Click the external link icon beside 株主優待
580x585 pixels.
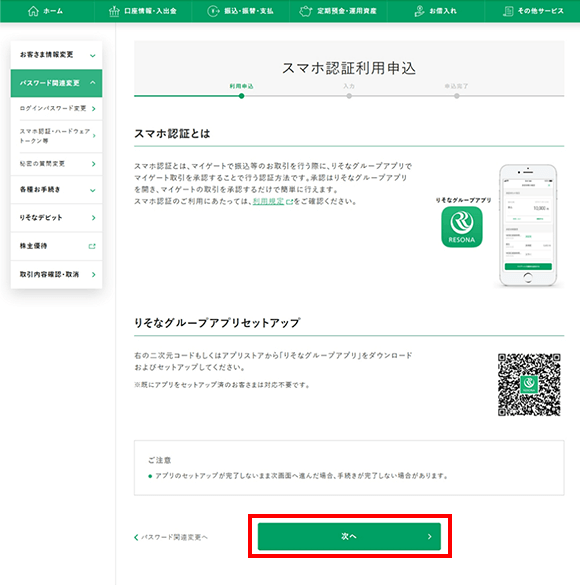click(92, 246)
